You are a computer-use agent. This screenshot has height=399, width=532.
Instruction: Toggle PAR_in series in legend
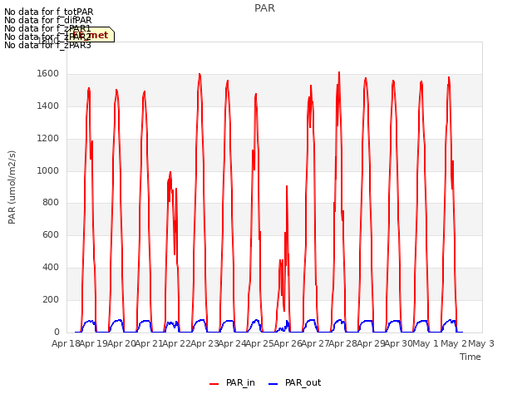tap(233, 382)
